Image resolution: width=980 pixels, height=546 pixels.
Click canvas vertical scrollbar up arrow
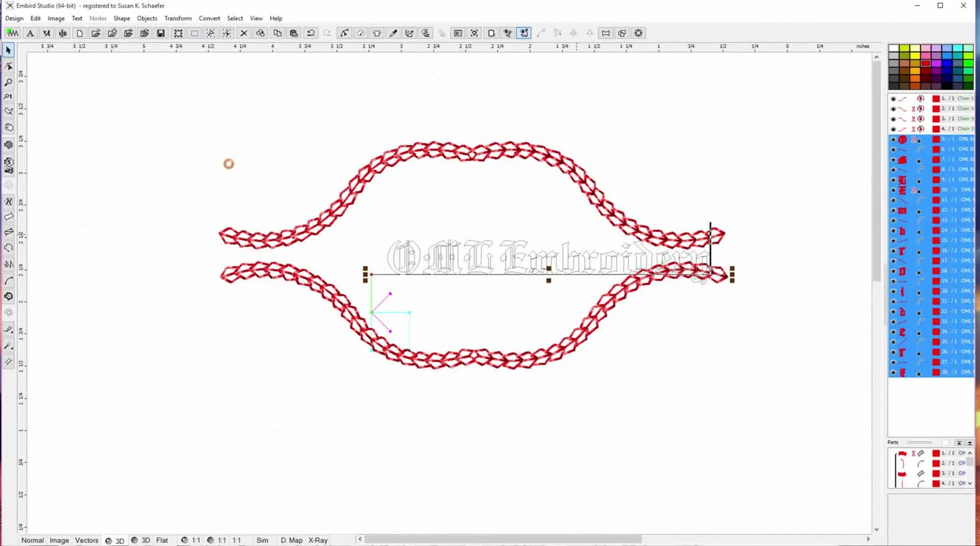coord(876,57)
